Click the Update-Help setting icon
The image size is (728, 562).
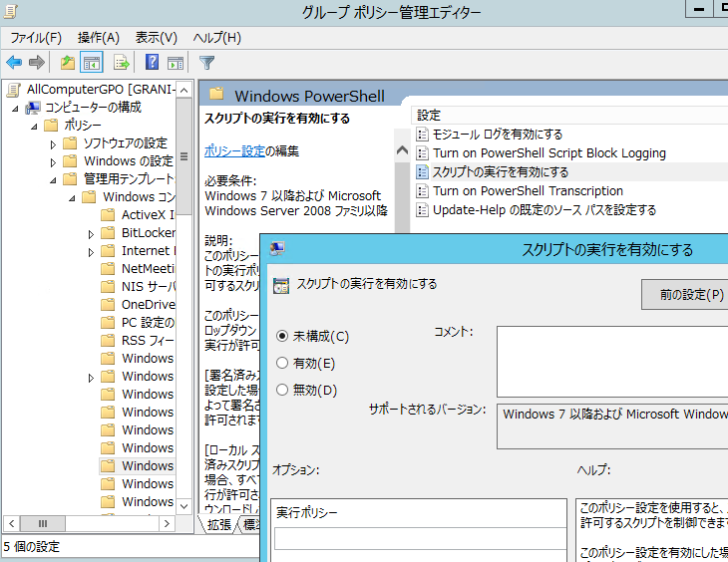click(422, 210)
